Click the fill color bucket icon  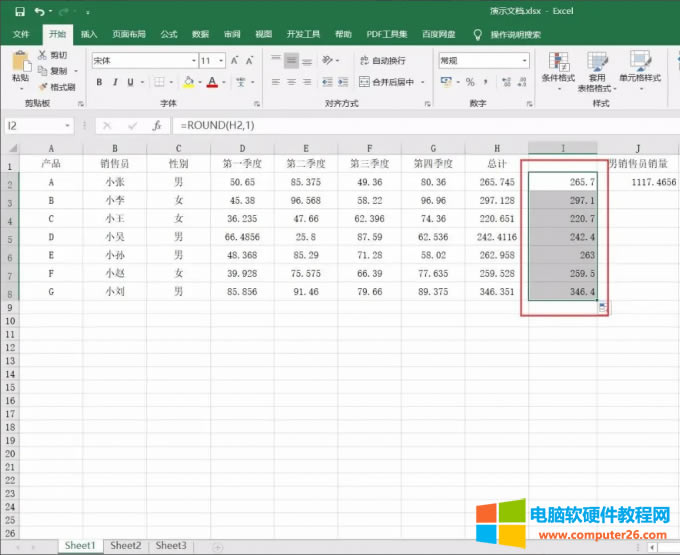(x=186, y=82)
